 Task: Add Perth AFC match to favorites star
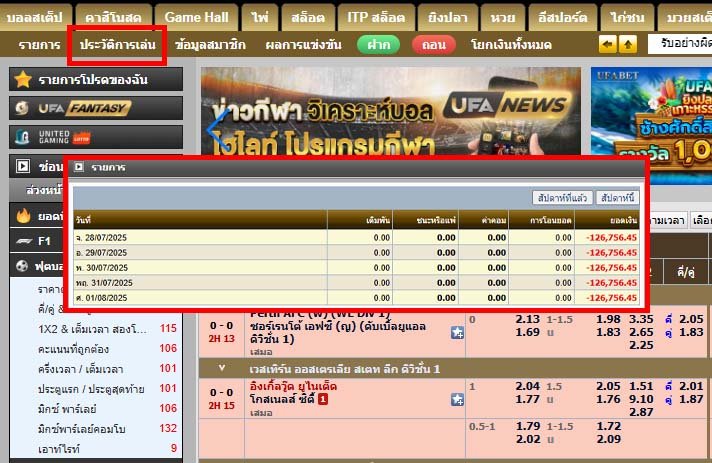pos(457,332)
